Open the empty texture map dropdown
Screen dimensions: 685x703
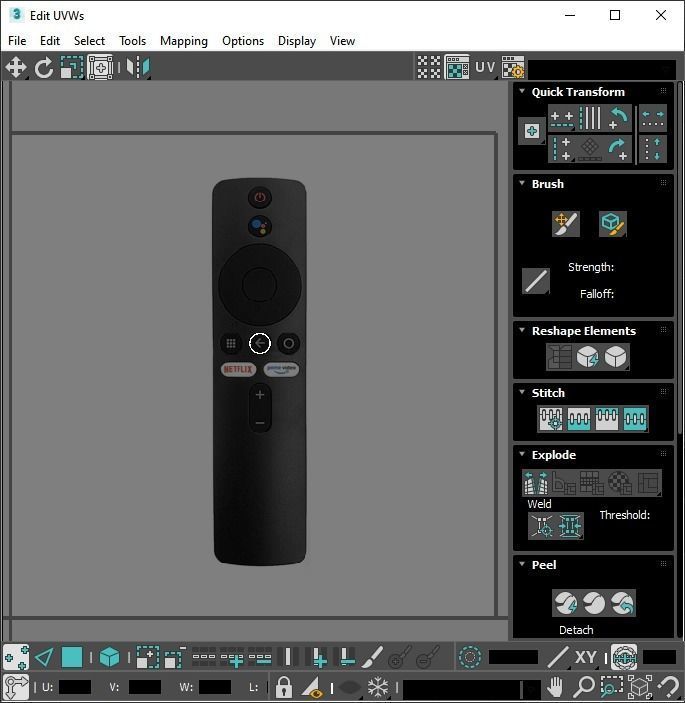(602, 69)
